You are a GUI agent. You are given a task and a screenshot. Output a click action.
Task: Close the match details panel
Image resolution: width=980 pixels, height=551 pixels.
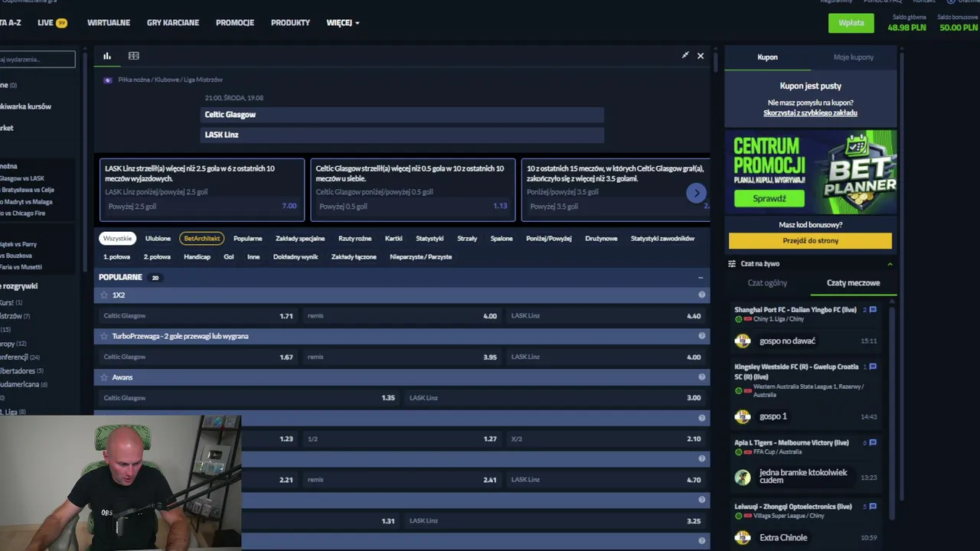701,56
